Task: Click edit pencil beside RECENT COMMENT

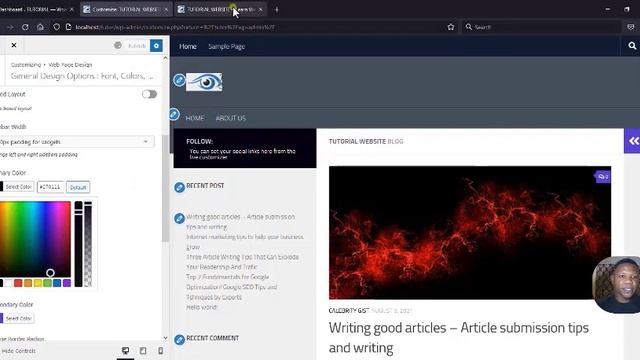Action: pos(179,339)
